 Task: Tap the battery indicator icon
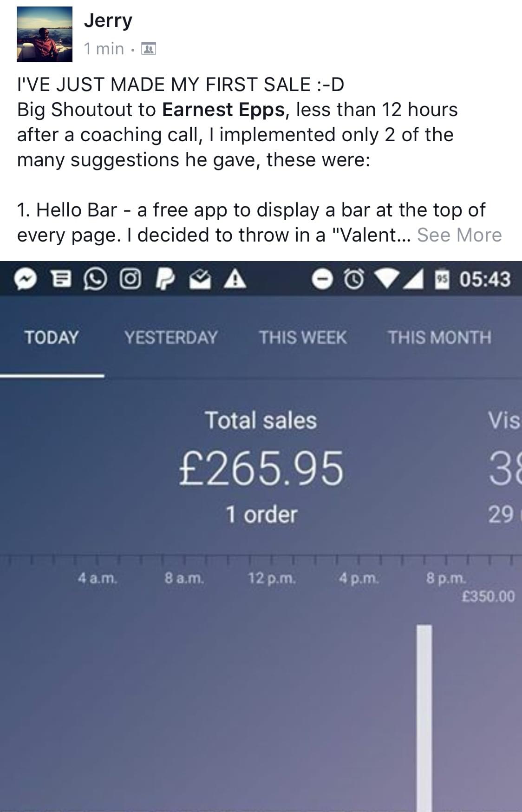click(443, 280)
